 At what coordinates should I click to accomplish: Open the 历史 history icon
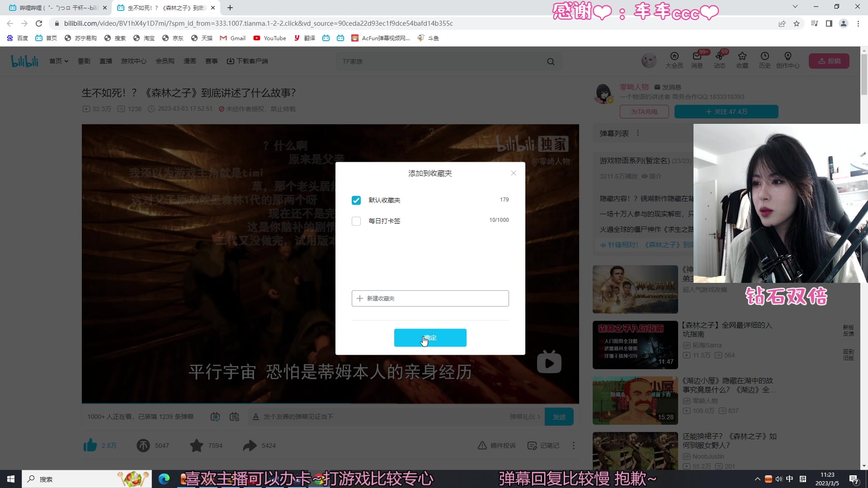tap(764, 60)
